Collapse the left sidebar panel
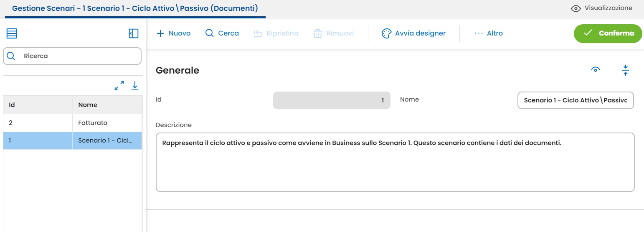The height and width of the screenshot is (232, 644). click(134, 33)
